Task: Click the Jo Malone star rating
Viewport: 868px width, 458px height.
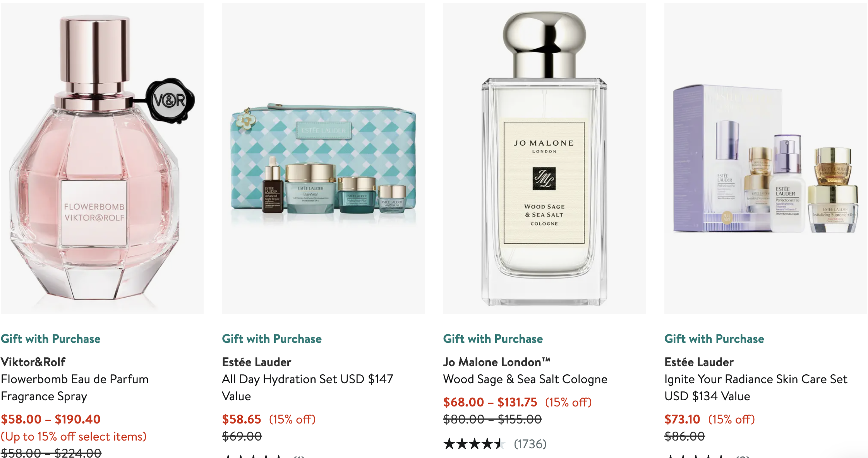Action: coord(475,444)
